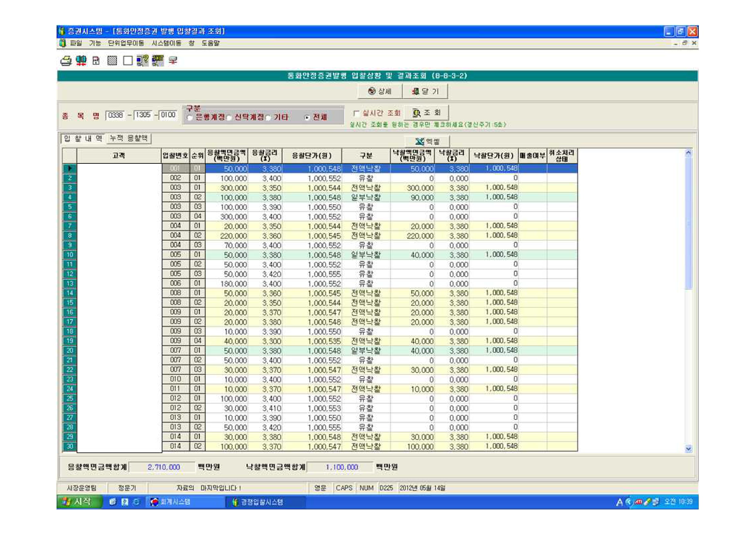
Task: Click the 닫기 close button
Action: coord(425,91)
